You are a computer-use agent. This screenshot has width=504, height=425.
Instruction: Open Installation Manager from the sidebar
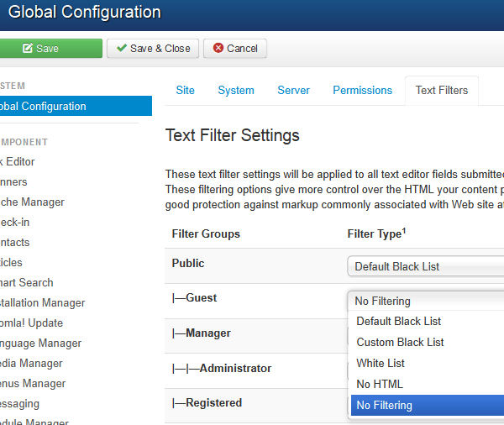pyautogui.click(x=42, y=302)
